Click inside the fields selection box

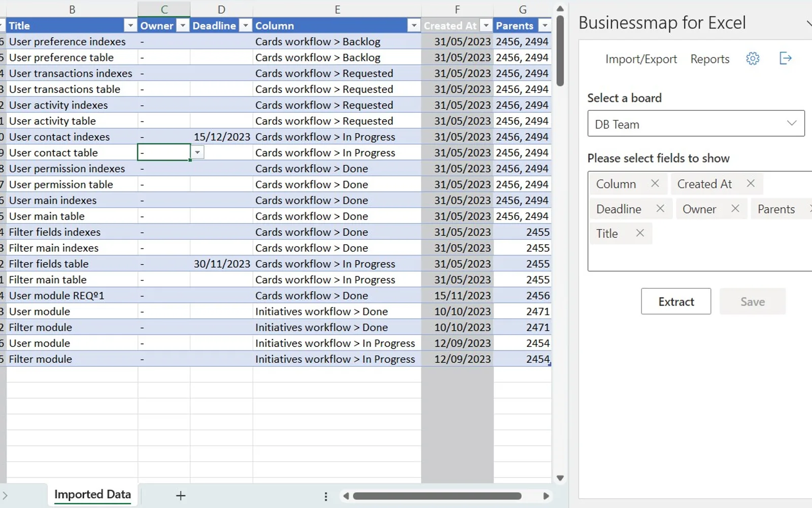point(700,221)
